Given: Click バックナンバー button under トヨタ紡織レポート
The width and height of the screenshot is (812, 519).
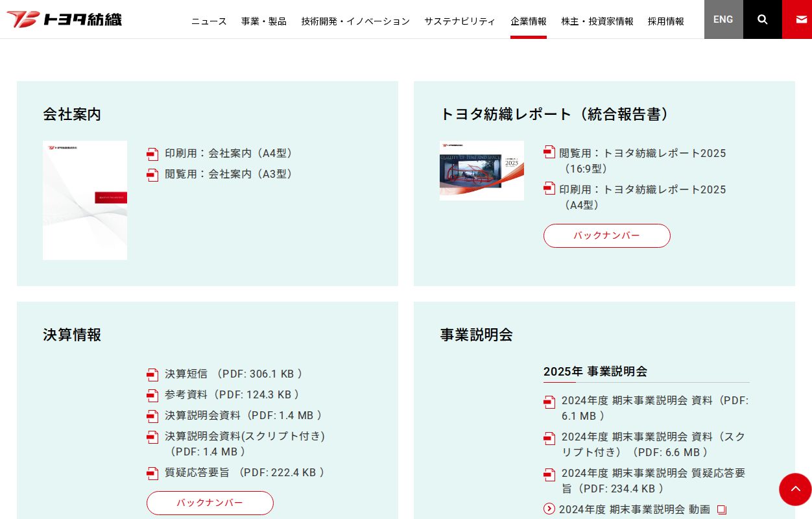Looking at the screenshot, I should coord(607,235).
